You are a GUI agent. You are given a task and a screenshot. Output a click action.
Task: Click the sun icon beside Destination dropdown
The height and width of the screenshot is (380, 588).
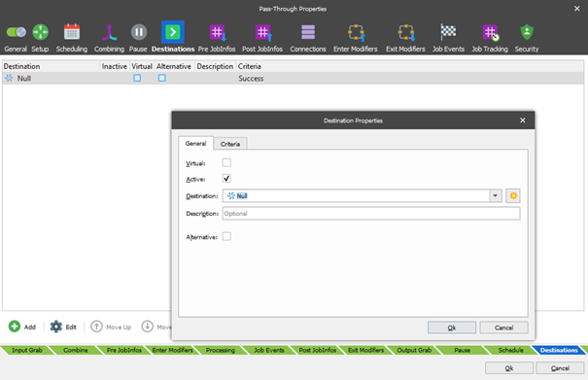point(513,195)
